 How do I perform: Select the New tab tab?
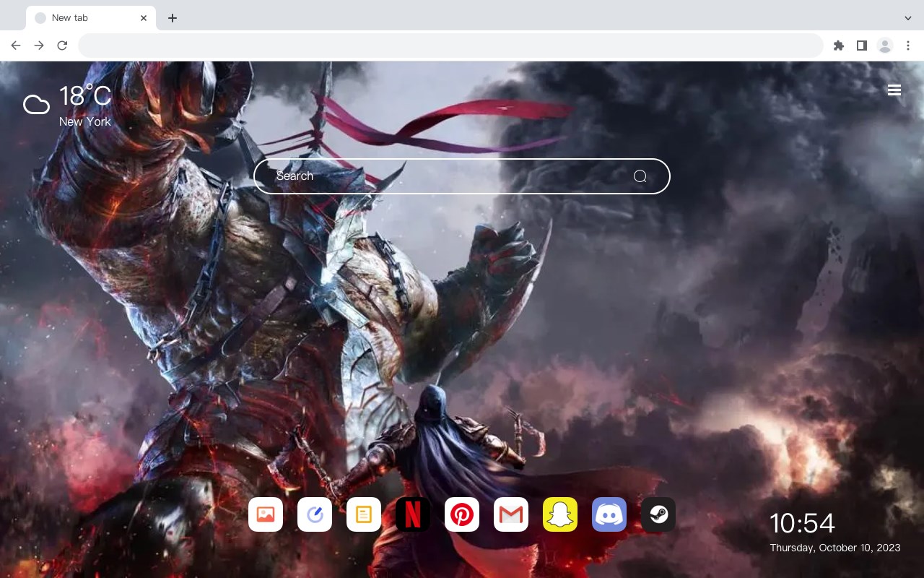click(x=91, y=18)
